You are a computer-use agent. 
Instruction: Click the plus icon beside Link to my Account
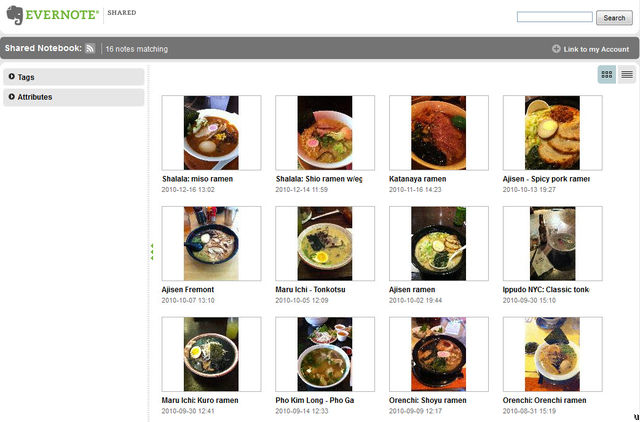click(556, 48)
